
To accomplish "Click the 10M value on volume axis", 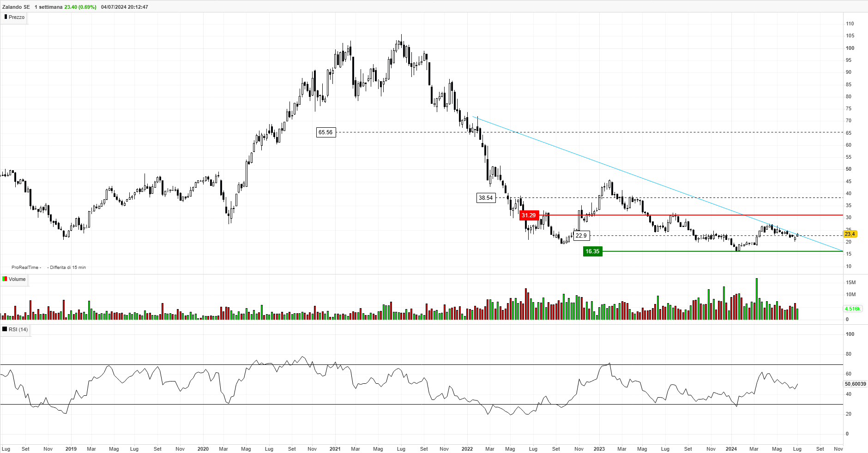I will (x=850, y=294).
